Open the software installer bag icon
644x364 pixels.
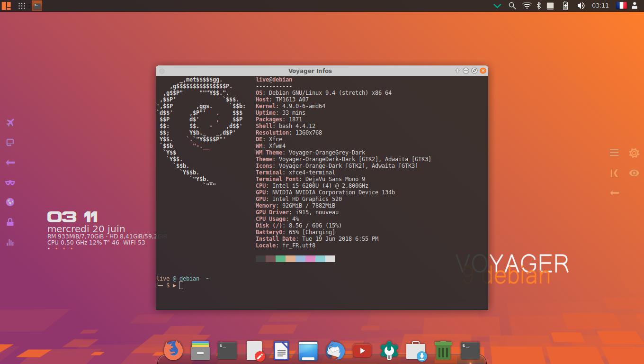(x=416, y=351)
